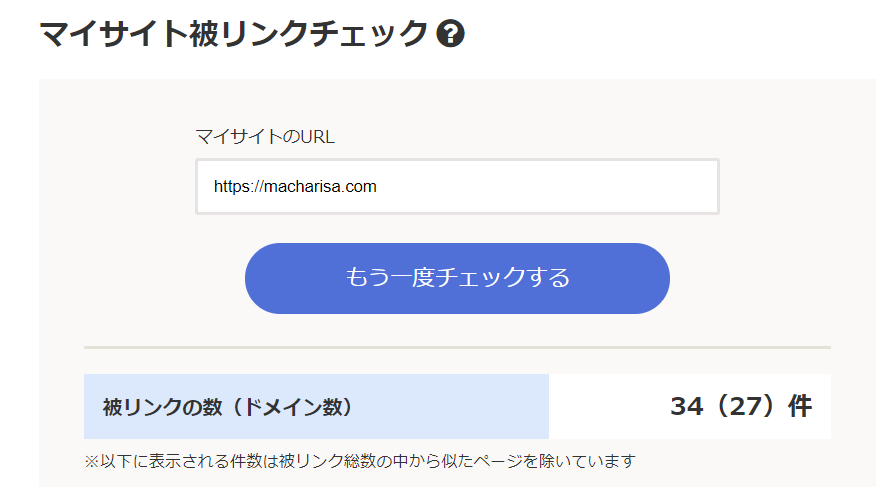Focus the field containing https://macharisa.com

(457, 186)
